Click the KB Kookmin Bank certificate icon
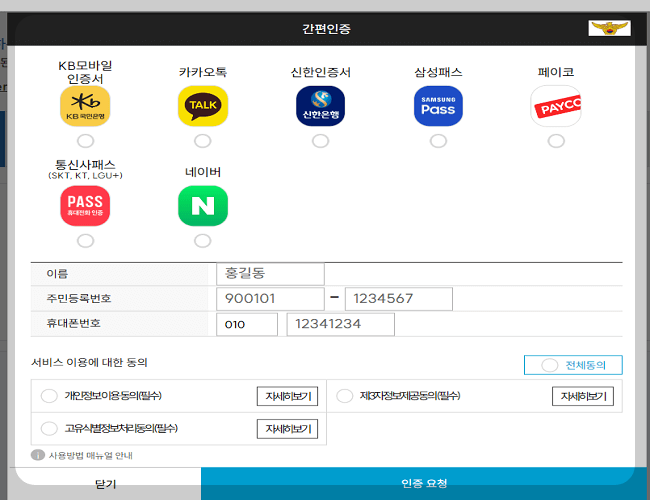Image resolution: width=650 pixels, height=500 pixels. 85,106
